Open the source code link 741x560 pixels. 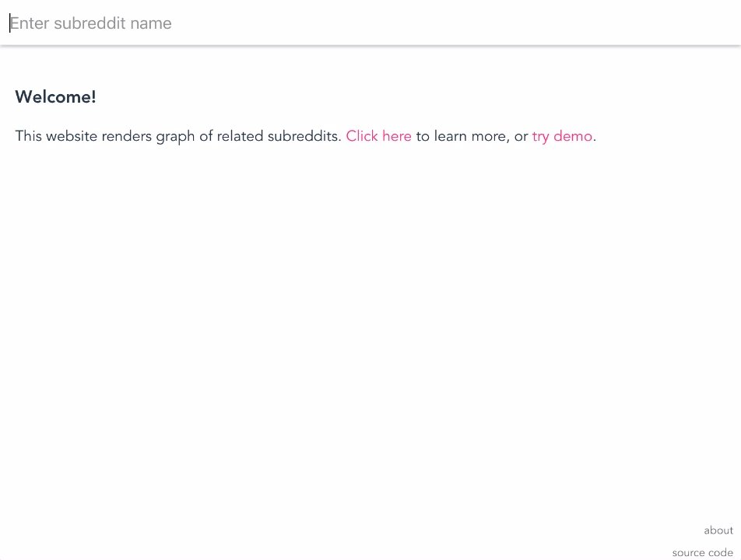[x=702, y=552]
